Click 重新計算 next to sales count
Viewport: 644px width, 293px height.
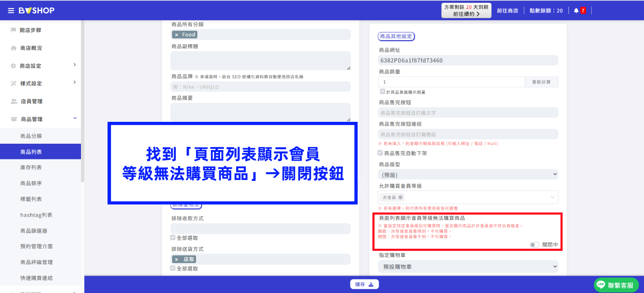point(542,82)
